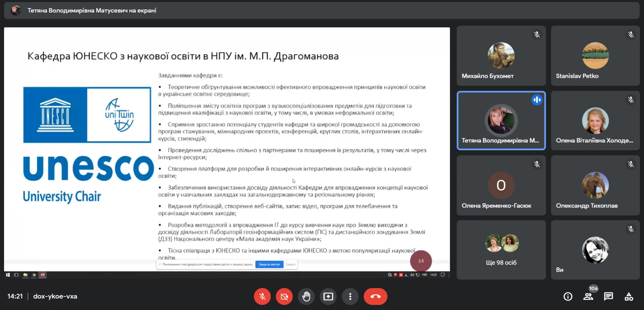The image size is (644, 310).
Task: Raise your hand in the meeting
Action: (x=306, y=297)
